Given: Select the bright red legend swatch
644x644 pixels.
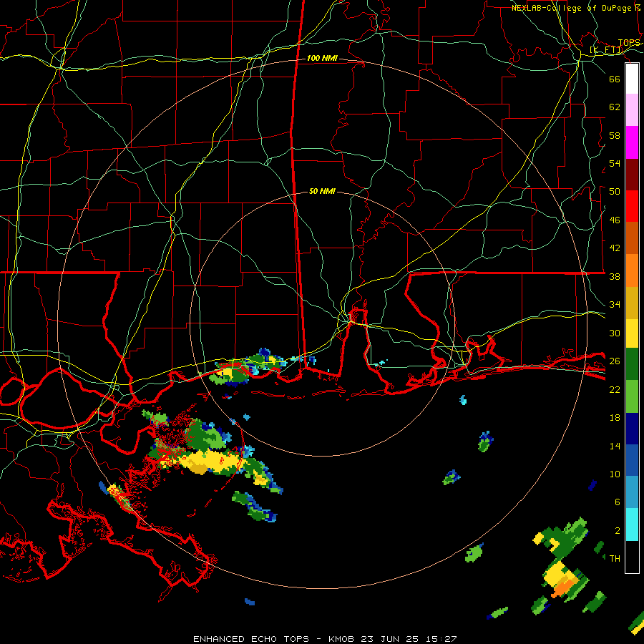Looking at the screenshot, I should click(632, 206).
